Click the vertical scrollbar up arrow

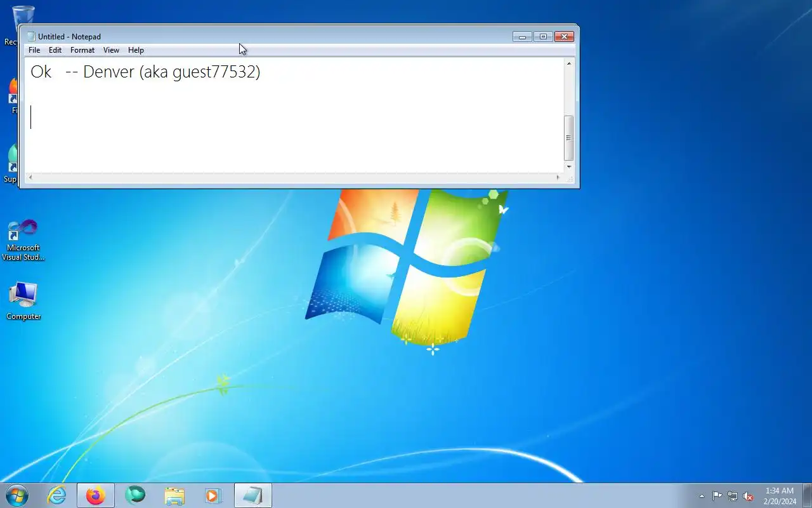(x=569, y=63)
